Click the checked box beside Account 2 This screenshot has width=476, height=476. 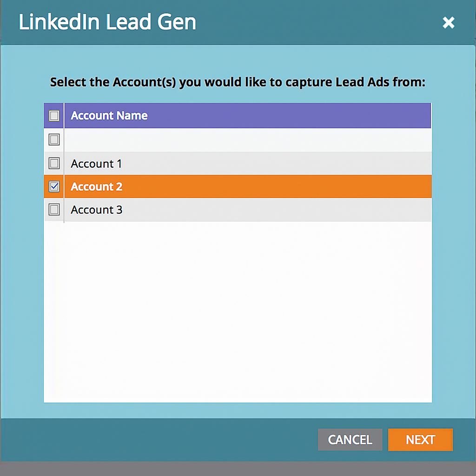(x=53, y=186)
